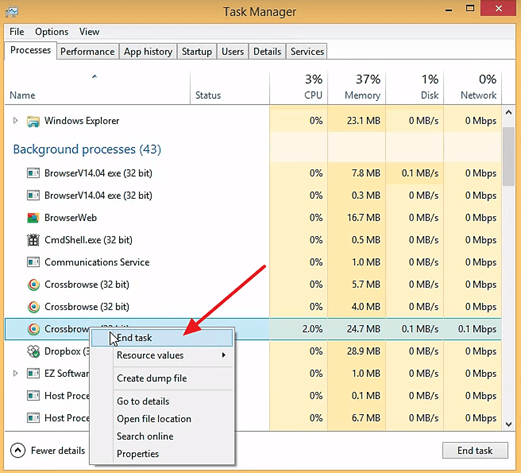Click the scrollbar up arrow
The height and width of the screenshot is (473, 521).
pos(508,113)
